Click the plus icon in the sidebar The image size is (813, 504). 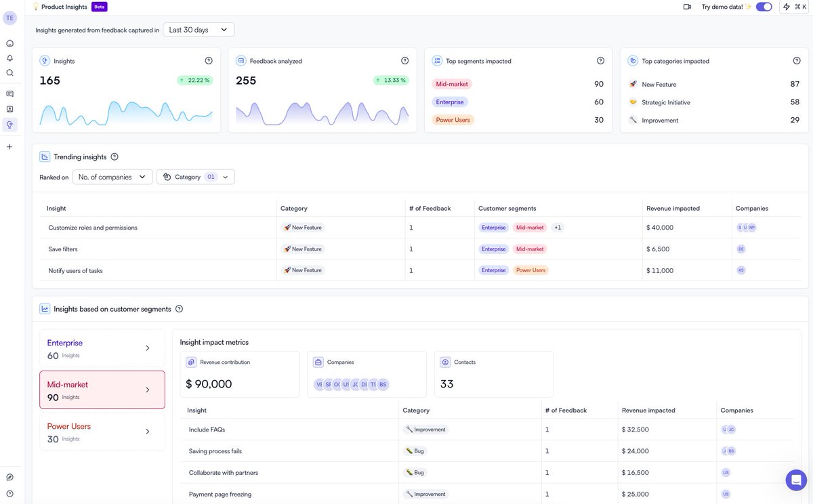click(9, 146)
